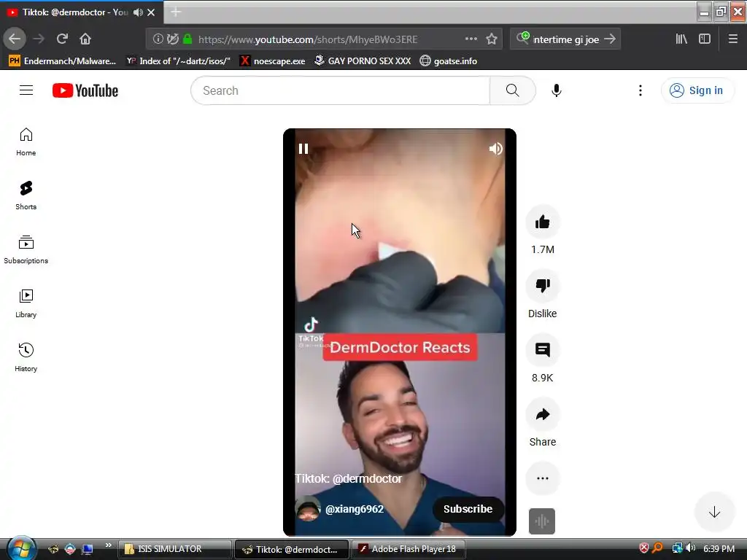Open tray red security alert icon
Viewport: 747px width, 560px height.
click(643, 548)
